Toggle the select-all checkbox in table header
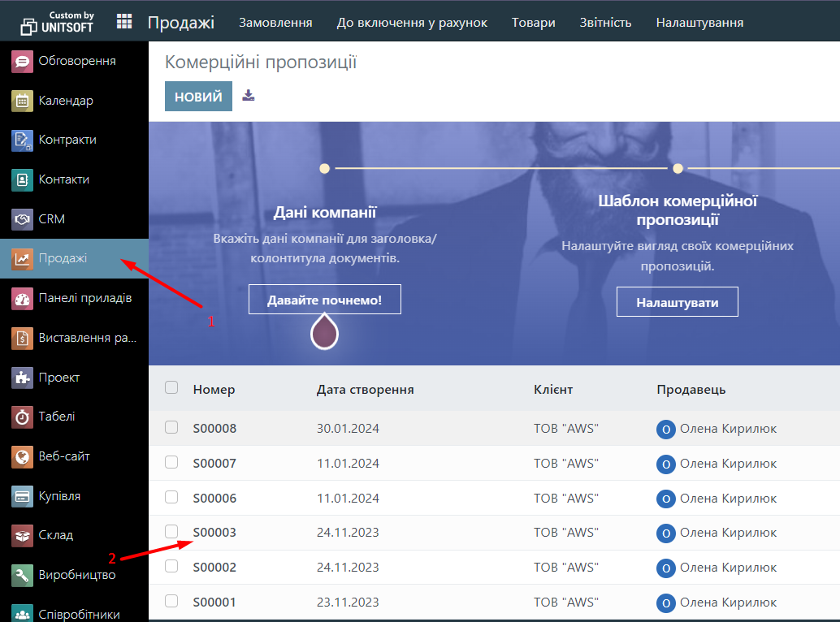Viewport: 840px width, 622px height. pos(171,388)
